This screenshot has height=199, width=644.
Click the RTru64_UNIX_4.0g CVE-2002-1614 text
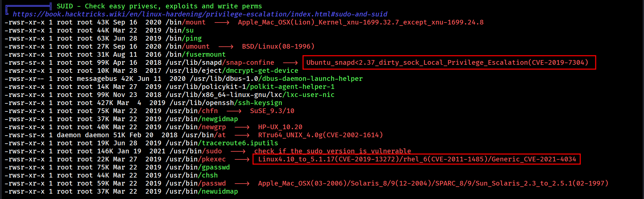point(320,135)
